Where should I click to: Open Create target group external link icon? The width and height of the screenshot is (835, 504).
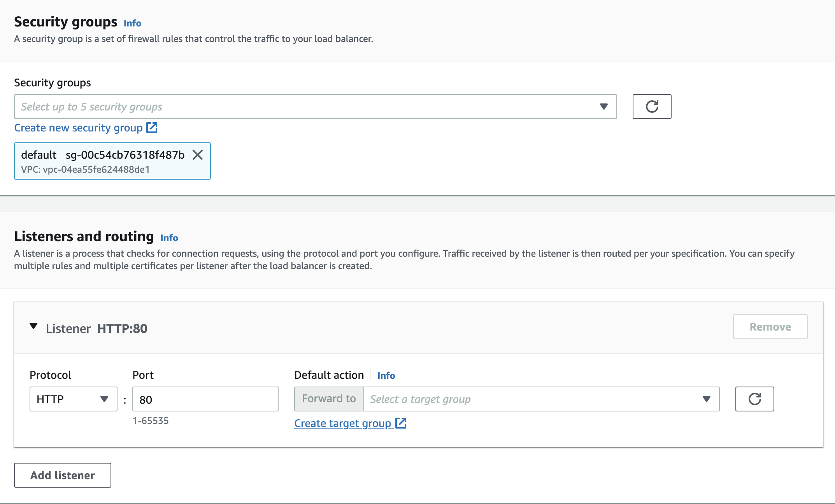pos(402,423)
